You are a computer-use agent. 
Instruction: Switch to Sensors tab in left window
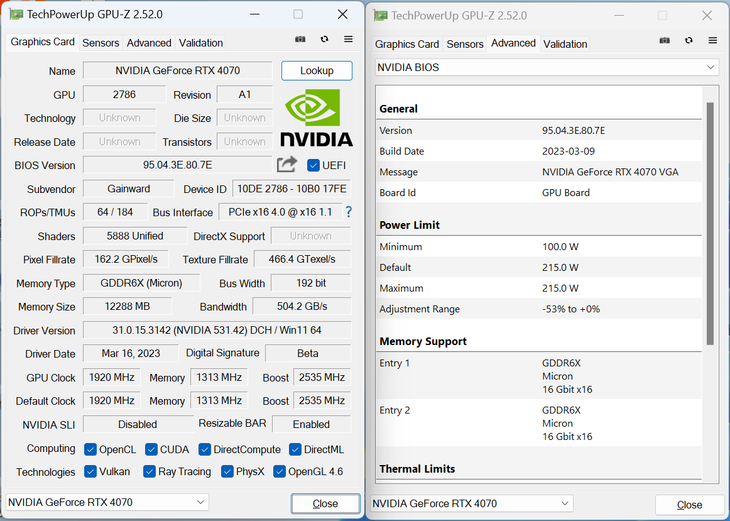pyautogui.click(x=101, y=43)
